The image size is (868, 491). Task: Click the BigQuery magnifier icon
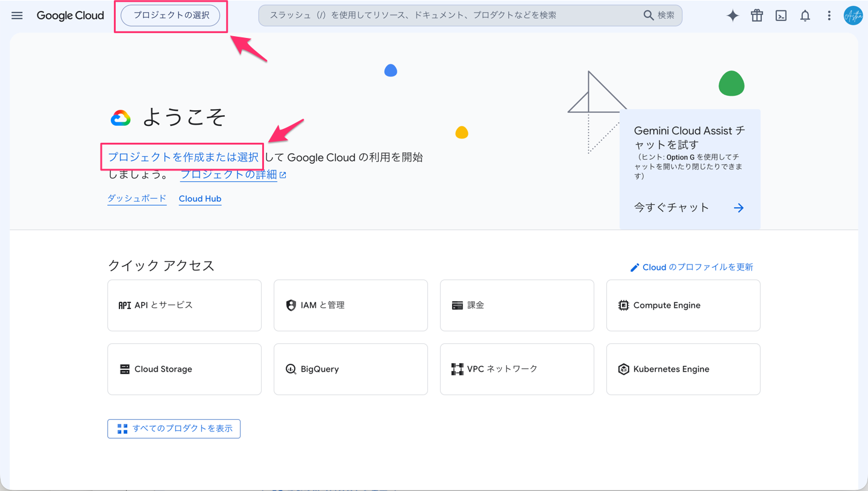[x=291, y=369]
